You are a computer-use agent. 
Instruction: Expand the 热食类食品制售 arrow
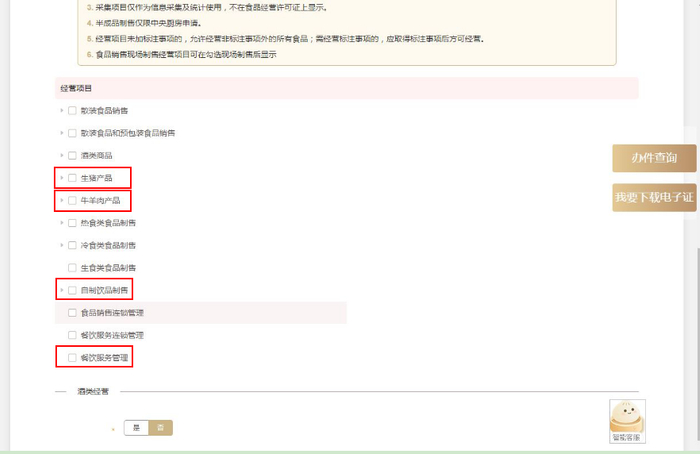tap(62, 222)
